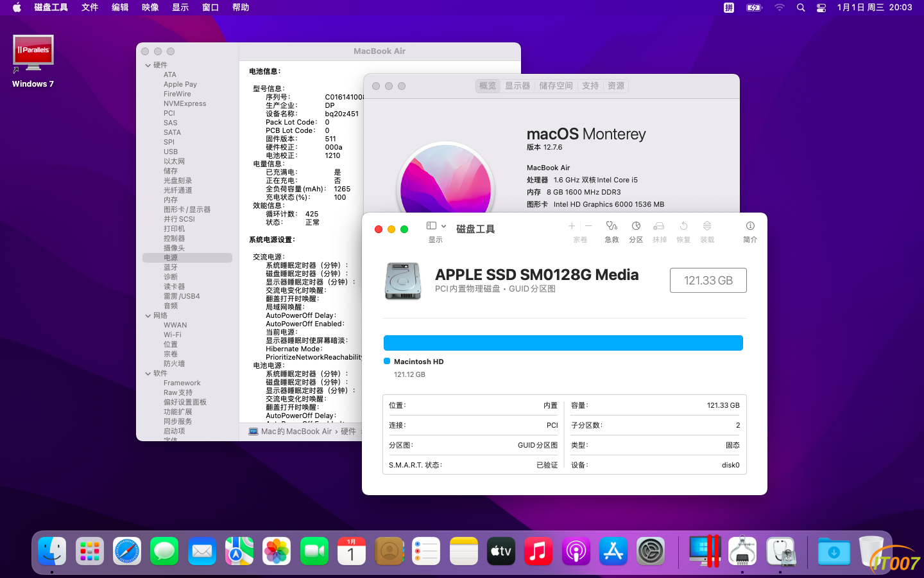Click the remove volume minus icon
This screenshot has height=578, width=924.
click(588, 226)
